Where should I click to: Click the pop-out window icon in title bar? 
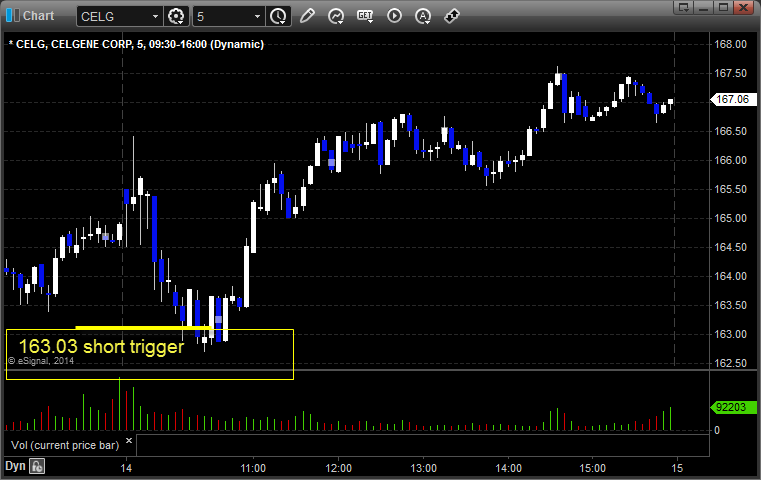click(684, 7)
